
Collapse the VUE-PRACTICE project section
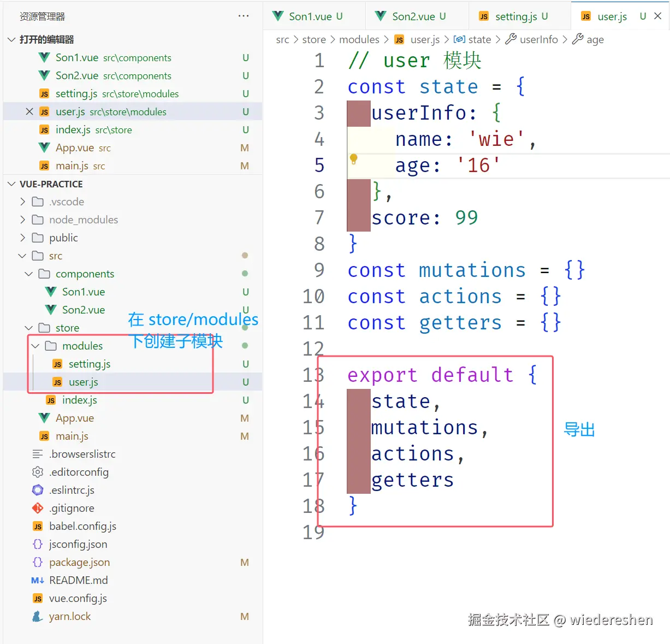(11, 184)
